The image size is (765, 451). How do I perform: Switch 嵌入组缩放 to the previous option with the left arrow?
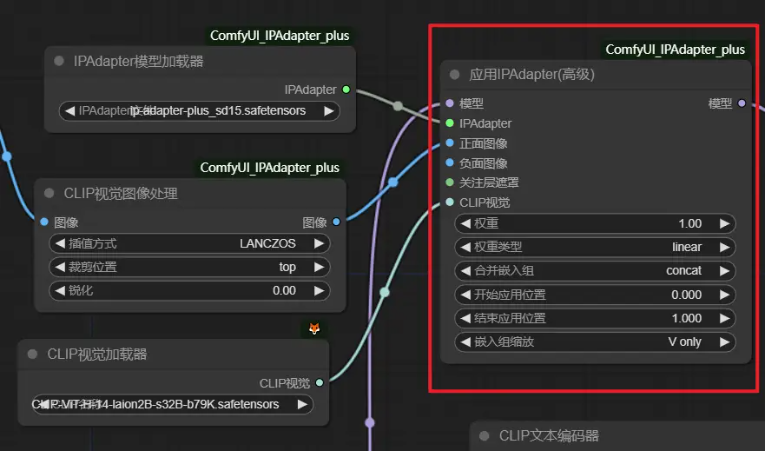point(465,342)
